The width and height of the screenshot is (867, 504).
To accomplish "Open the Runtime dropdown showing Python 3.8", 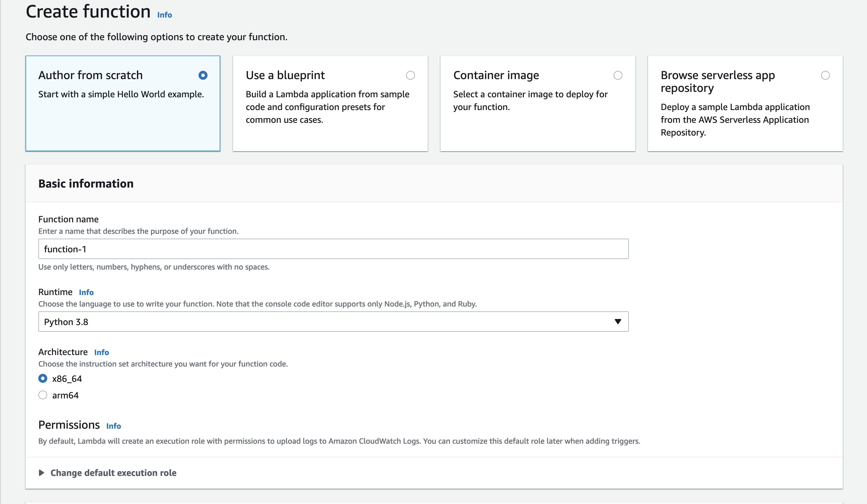I will (x=334, y=322).
